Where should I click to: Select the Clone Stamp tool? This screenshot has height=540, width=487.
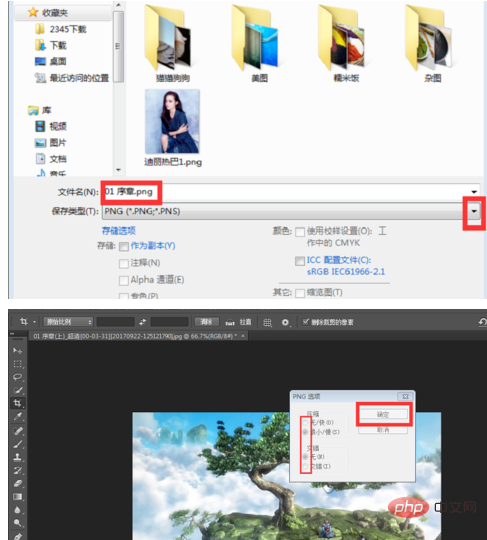[x=17, y=457]
